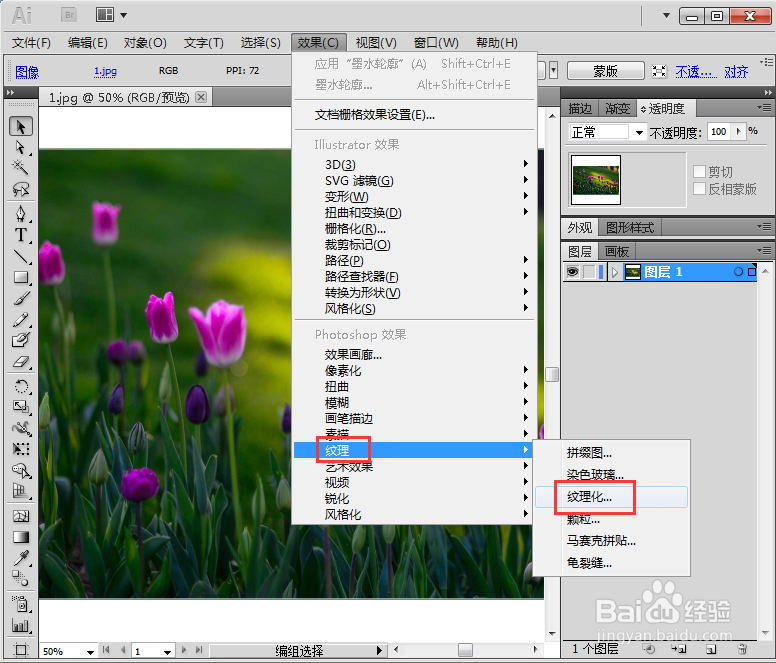
Task: Select the Artboard tool
Action: click(x=21, y=650)
